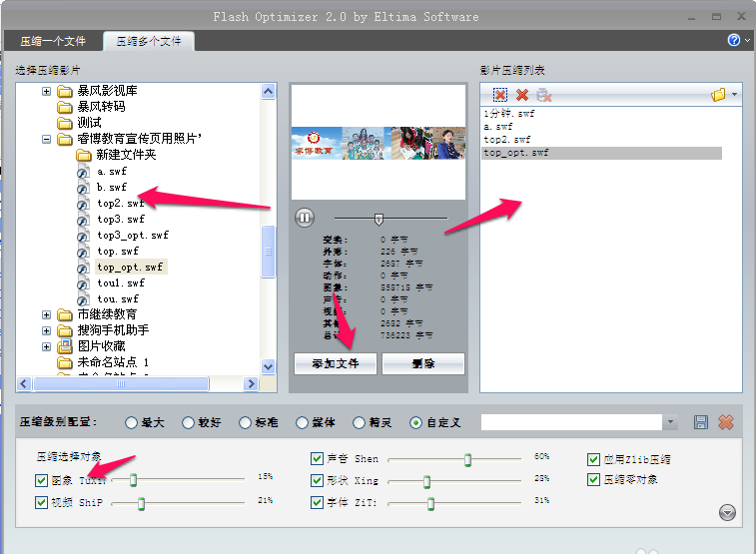Image resolution: width=756 pixels, height=554 pixels.
Task: Toggle the 形状 Xing shape checkbox
Action: coord(317,480)
